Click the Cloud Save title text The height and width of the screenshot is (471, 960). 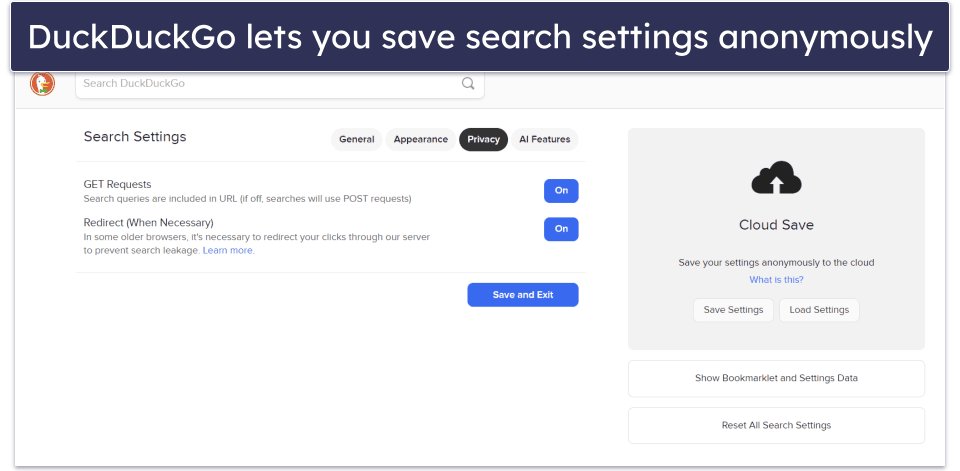tap(776, 225)
